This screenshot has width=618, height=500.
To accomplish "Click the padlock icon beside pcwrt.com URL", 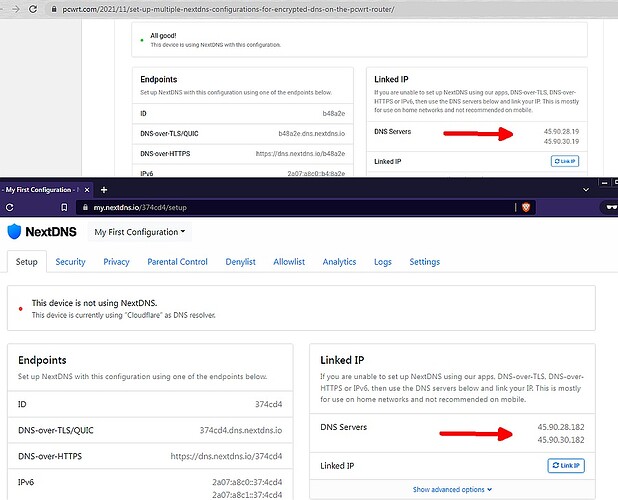I will (53, 8).
